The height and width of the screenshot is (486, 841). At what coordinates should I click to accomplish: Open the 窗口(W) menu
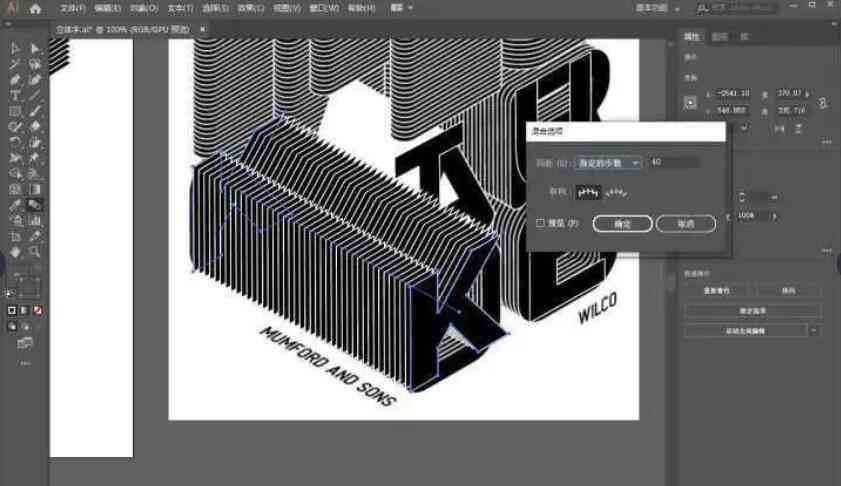tap(326, 9)
